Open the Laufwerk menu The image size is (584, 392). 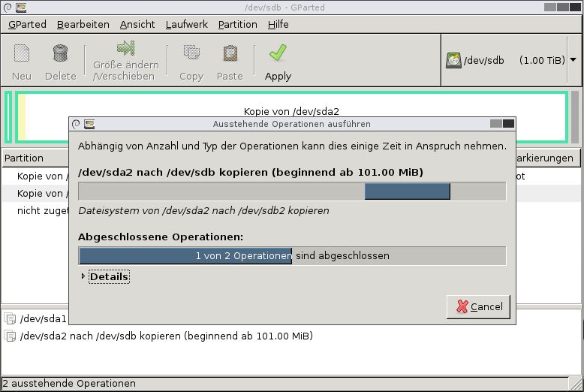pyautogui.click(x=186, y=24)
